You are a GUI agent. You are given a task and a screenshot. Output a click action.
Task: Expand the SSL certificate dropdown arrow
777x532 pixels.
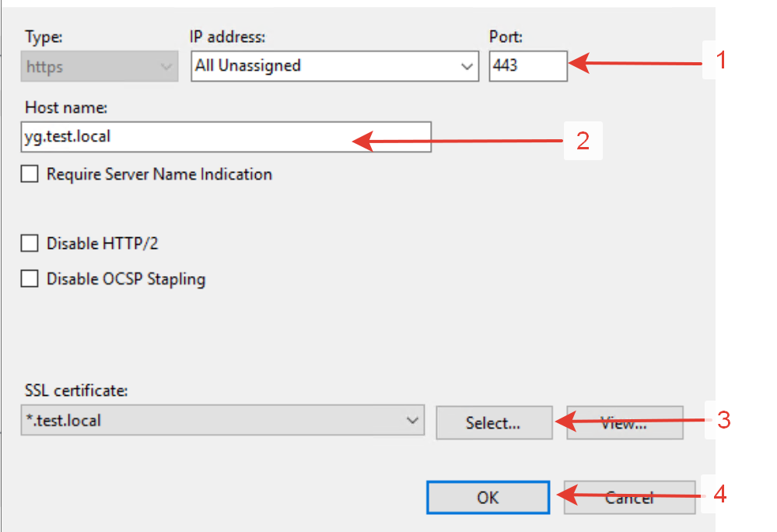pos(411,421)
